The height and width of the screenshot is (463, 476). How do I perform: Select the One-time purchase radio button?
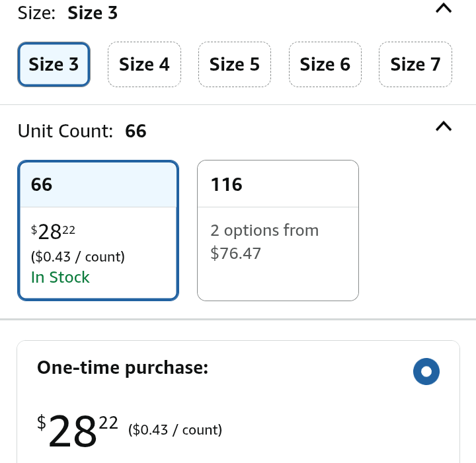tap(426, 371)
